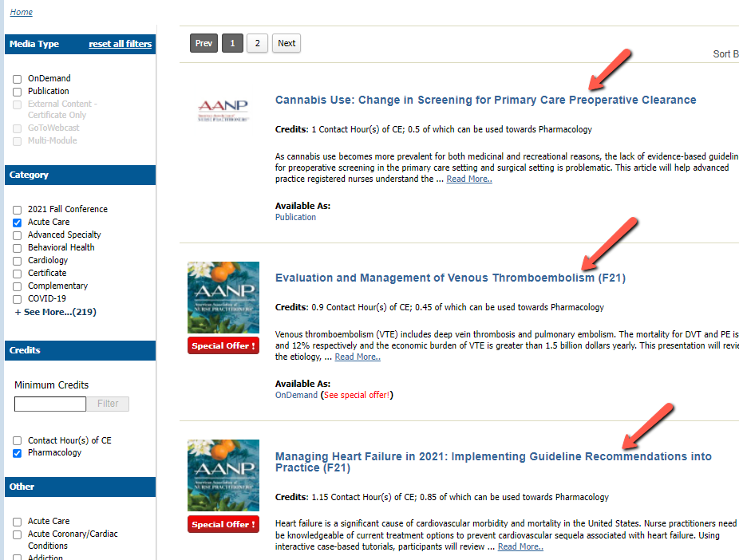Click the Other section header
Viewport: 739px width, 560px height.
[80, 487]
